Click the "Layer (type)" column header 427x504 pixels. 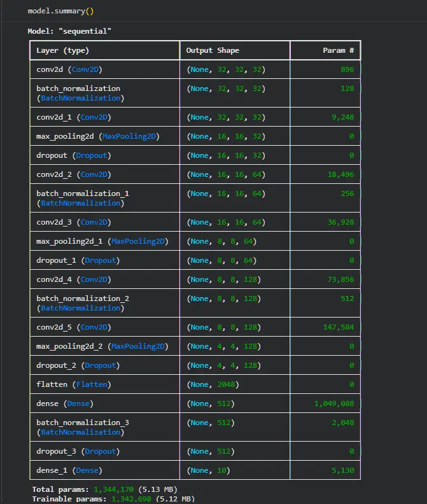click(62, 50)
